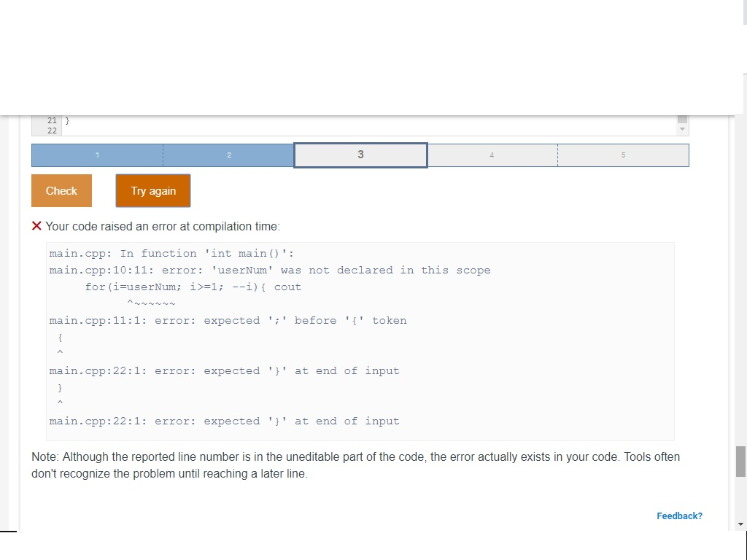The height and width of the screenshot is (560, 747).
Task: Click the red X failure icon
Action: pyautogui.click(x=36, y=226)
